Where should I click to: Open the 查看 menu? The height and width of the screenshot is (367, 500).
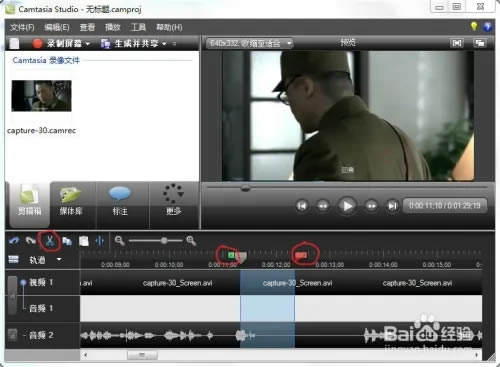pos(87,27)
